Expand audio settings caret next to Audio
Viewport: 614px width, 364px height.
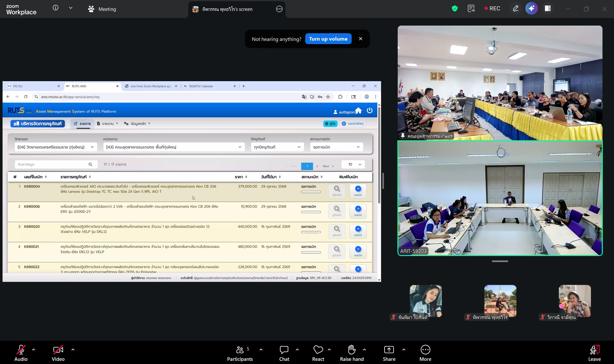coord(34,350)
